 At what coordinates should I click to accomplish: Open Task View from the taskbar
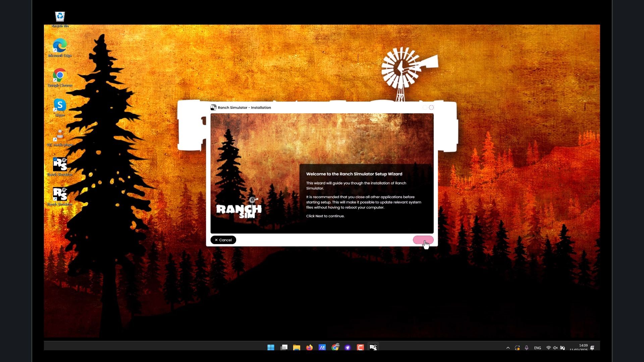[284, 348]
